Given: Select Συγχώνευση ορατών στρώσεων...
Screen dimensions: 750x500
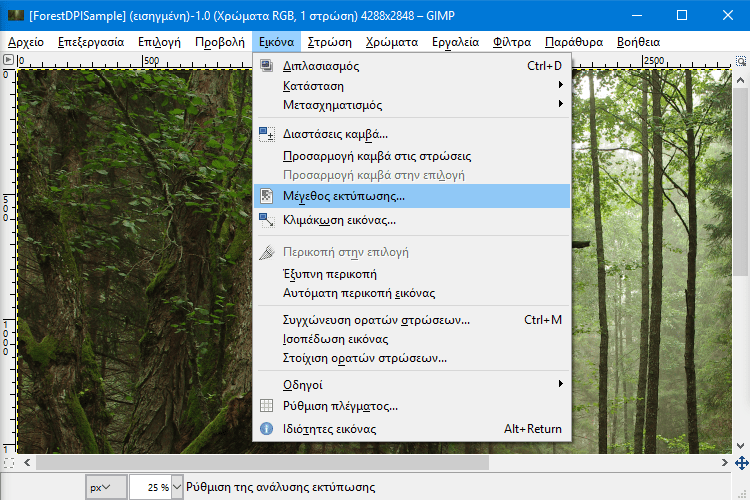Looking at the screenshot, I should [412, 320].
